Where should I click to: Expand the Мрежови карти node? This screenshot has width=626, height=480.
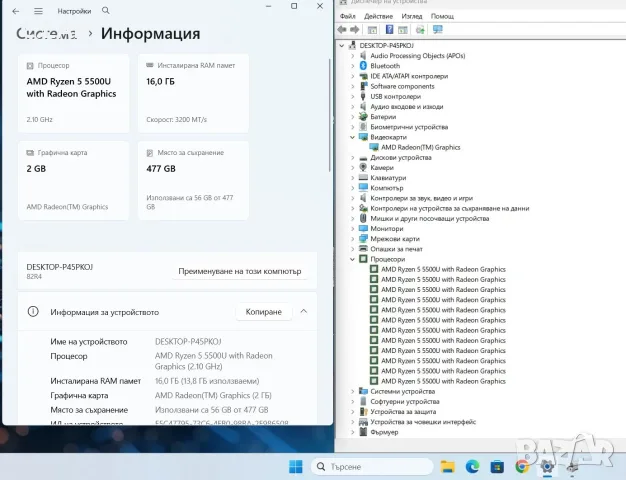353,239
